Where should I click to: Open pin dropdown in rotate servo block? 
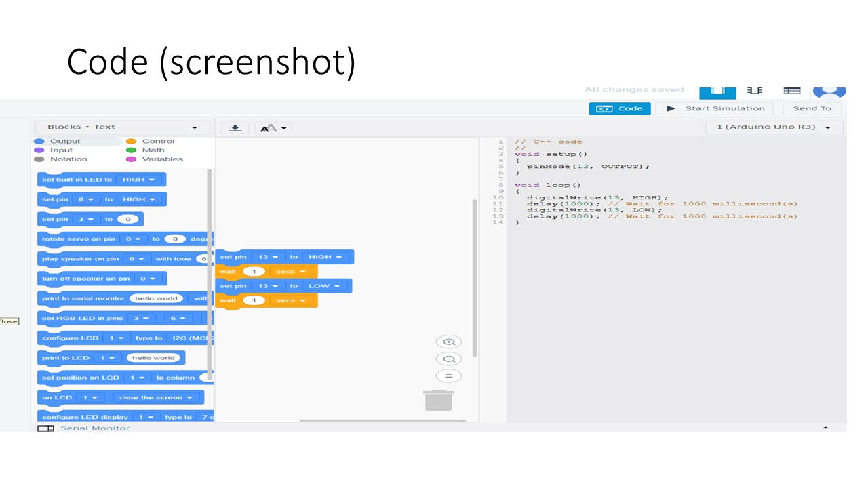click(x=133, y=239)
